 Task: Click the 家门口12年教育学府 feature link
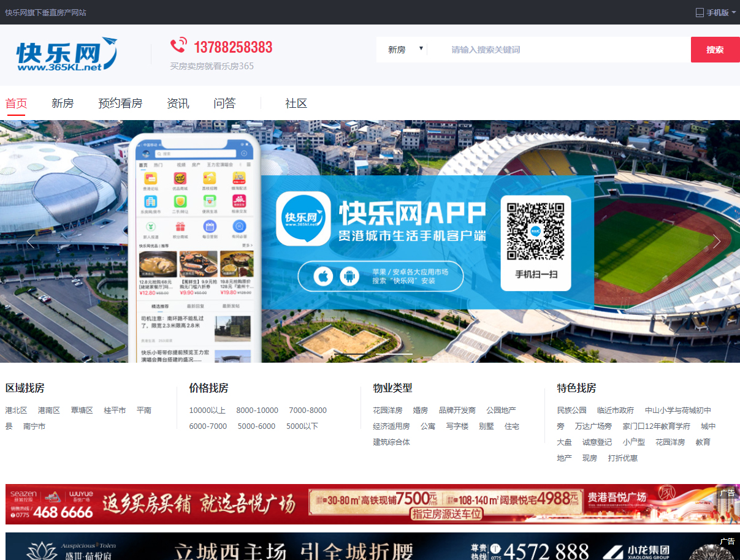pos(657,426)
